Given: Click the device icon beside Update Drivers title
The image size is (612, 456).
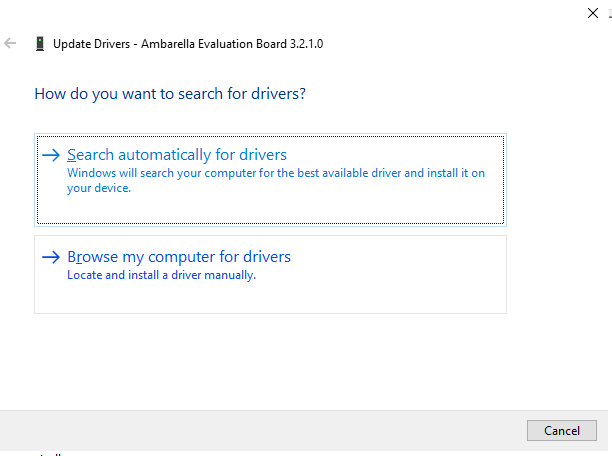Looking at the screenshot, I should point(40,44).
